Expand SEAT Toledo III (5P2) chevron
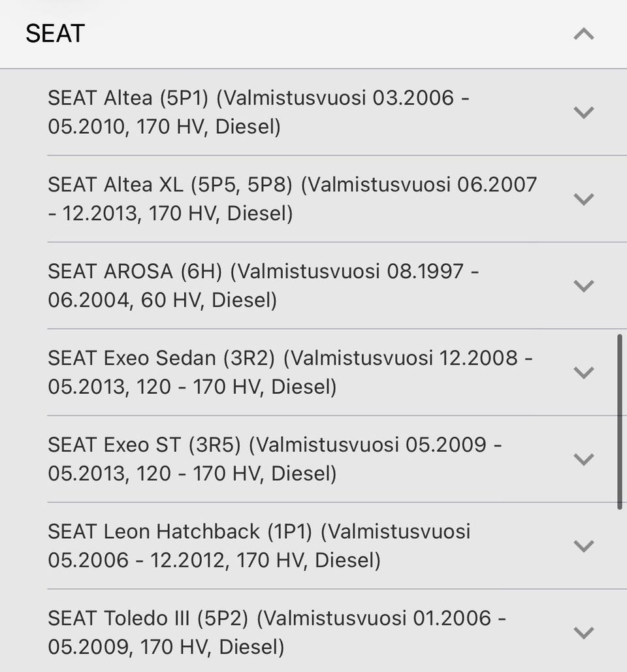The width and height of the screenshot is (627, 672). point(584,633)
